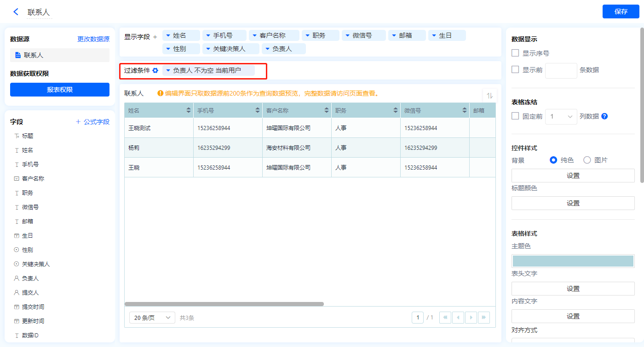Screen dimensions: 644x347
Task: Select the 图片 background radio option
Action: click(587, 160)
